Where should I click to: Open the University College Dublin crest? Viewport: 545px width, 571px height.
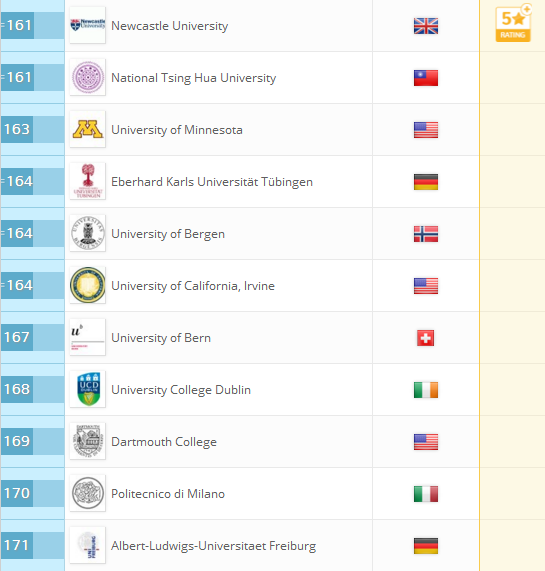pyautogui.click(x=87, y=389)
